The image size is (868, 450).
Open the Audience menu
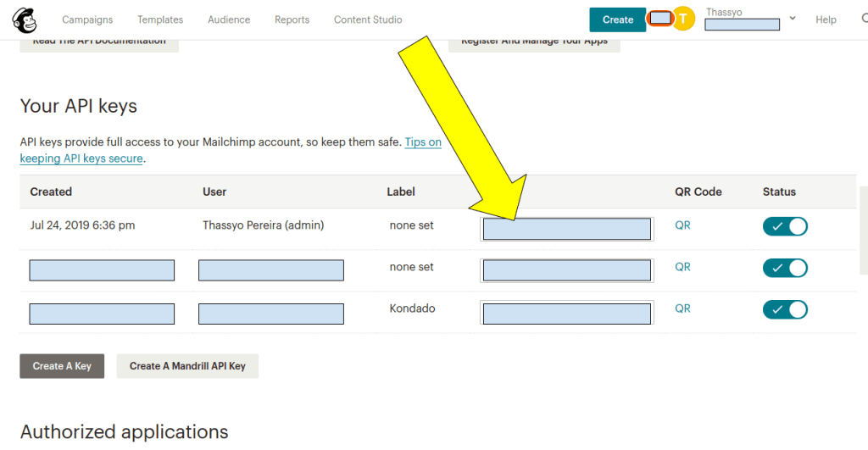click(x=229, y=19)
